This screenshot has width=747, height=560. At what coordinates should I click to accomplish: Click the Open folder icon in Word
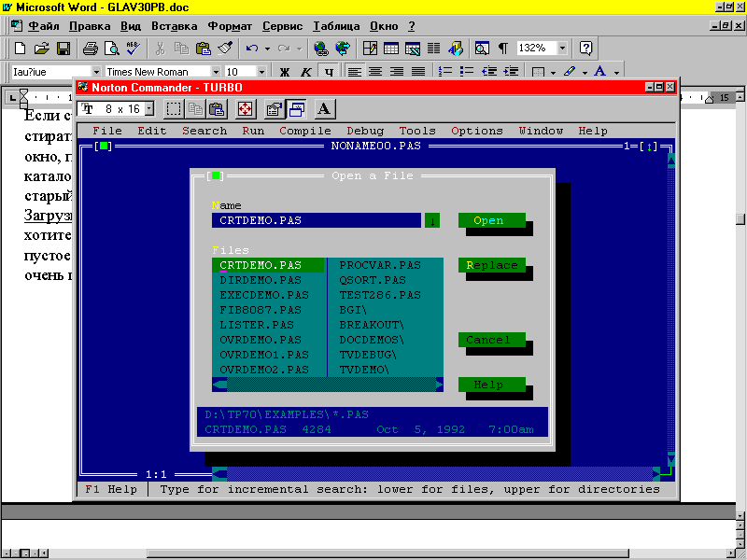coord(41,49)
